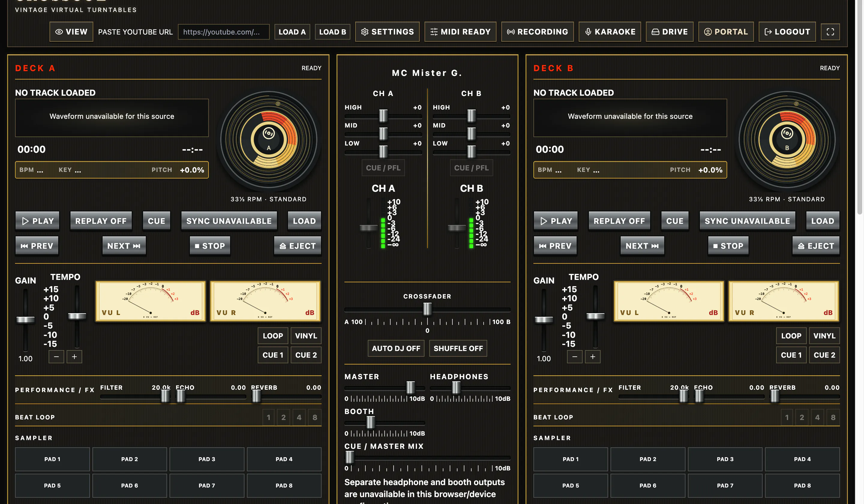The image size is (864, 504).
Task: Trigger Deck A sampler PAD 3
Action: [x=207, y=459]
